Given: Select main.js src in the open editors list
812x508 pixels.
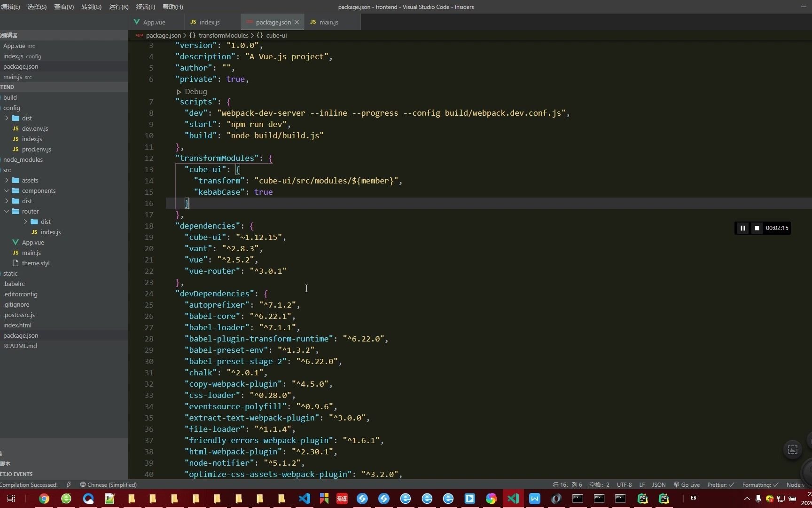Looking at the screenshot, I should click(x=17, y=77).
